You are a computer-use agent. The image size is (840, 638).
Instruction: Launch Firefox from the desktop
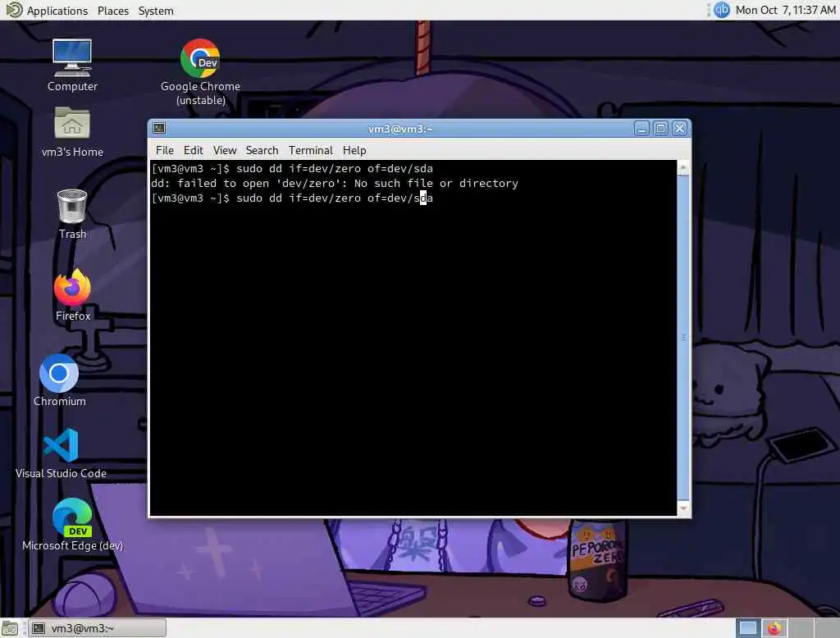point(72,295)
